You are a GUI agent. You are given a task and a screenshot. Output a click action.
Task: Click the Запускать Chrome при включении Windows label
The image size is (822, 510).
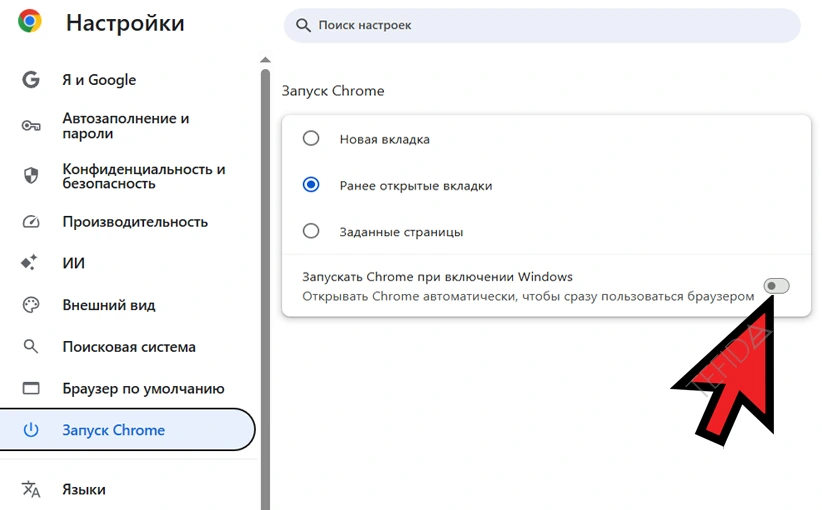437,277
